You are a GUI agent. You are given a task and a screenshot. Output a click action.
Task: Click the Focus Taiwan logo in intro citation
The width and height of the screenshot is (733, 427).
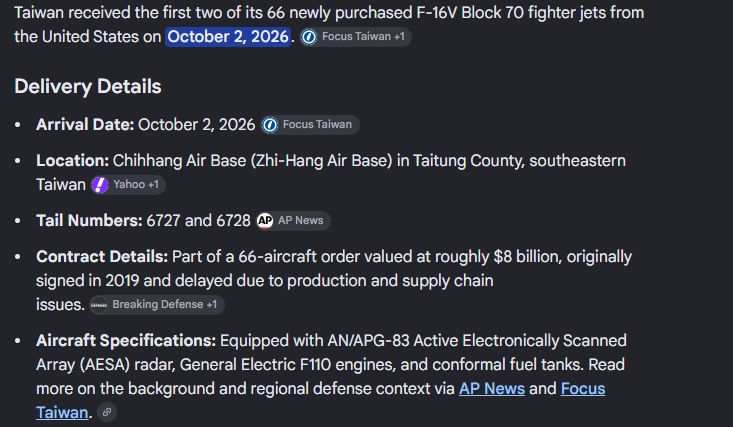309,37
